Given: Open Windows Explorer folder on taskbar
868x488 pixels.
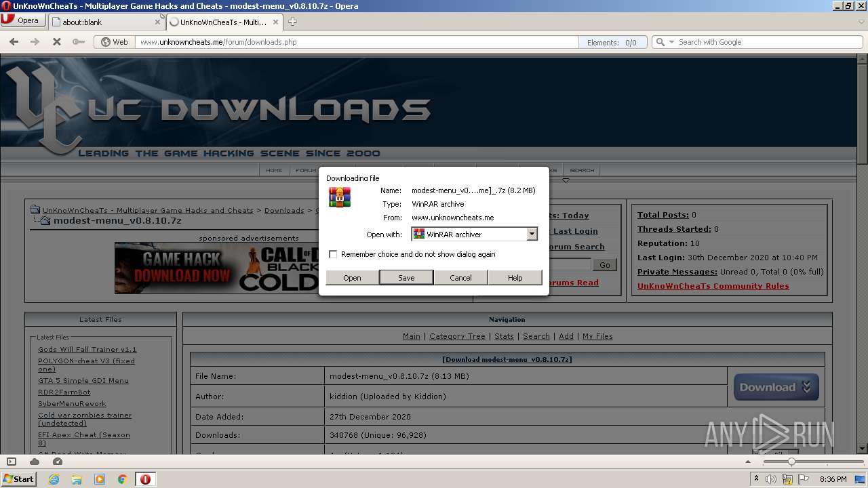Looking at the screenshot, I should [x=77, y=479].
